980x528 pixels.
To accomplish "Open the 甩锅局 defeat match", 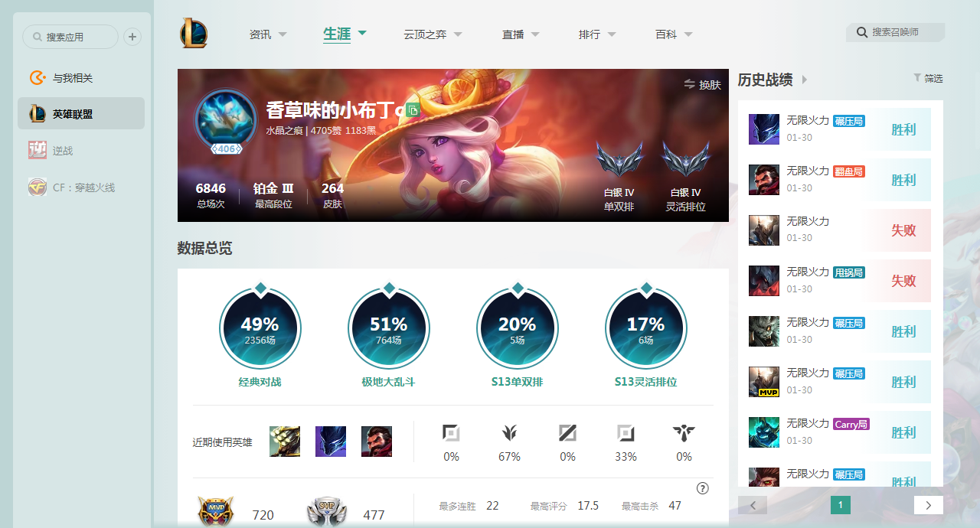I will (840, 281).
